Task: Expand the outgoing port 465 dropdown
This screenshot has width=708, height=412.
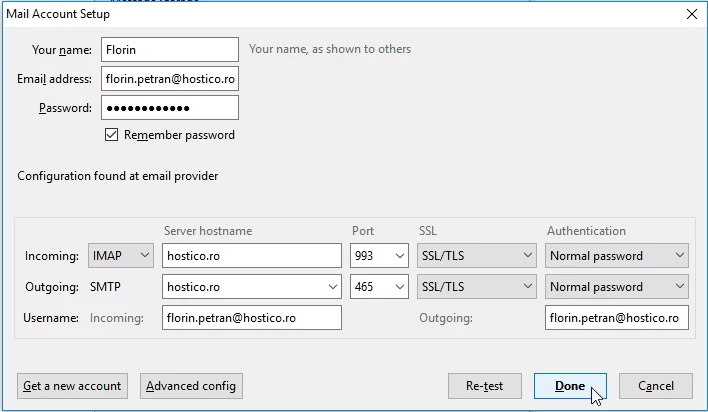Action: 380,287
